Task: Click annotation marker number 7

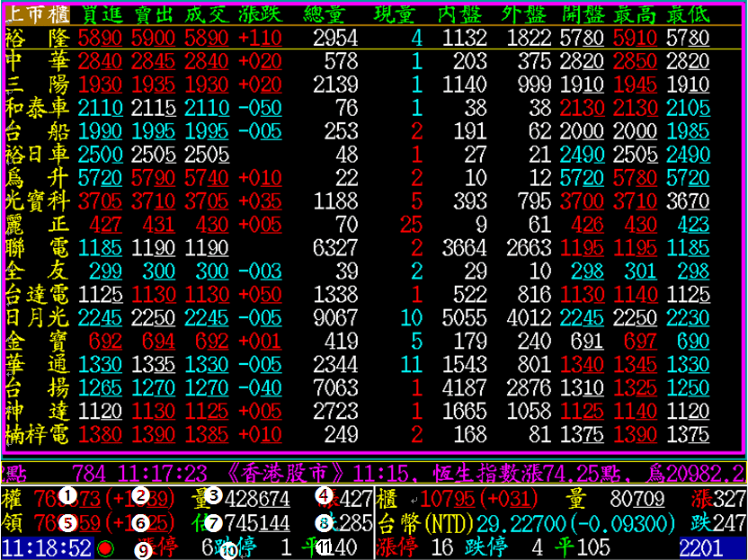Action: [x=213, y=522]
